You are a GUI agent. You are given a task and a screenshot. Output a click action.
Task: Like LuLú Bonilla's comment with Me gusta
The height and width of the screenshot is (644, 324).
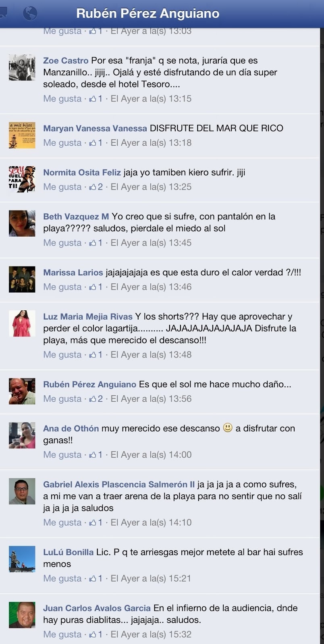62,579
